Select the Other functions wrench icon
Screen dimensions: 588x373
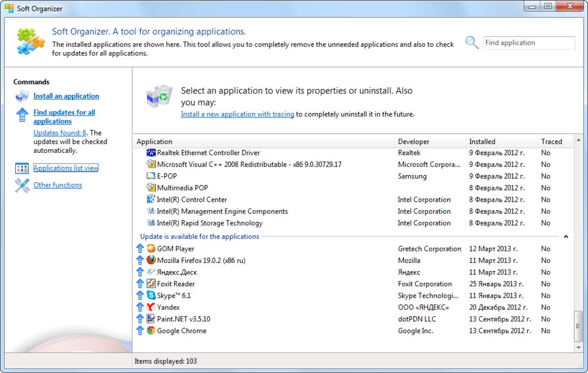22,185
